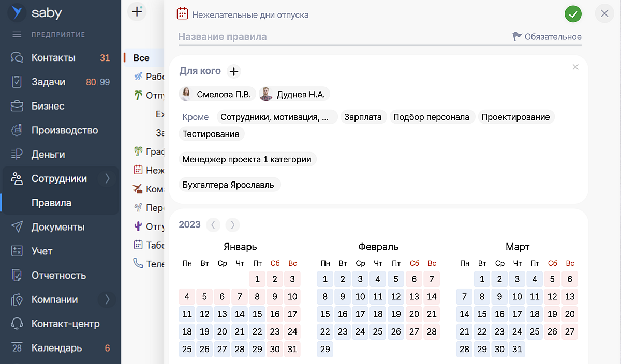Select the Правила menu item
Viewport: 621px width, 364px height.
(x=51, y=203)
